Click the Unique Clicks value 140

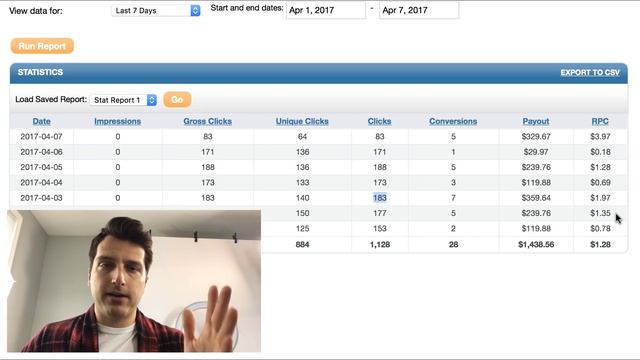[x=302, y=198]
